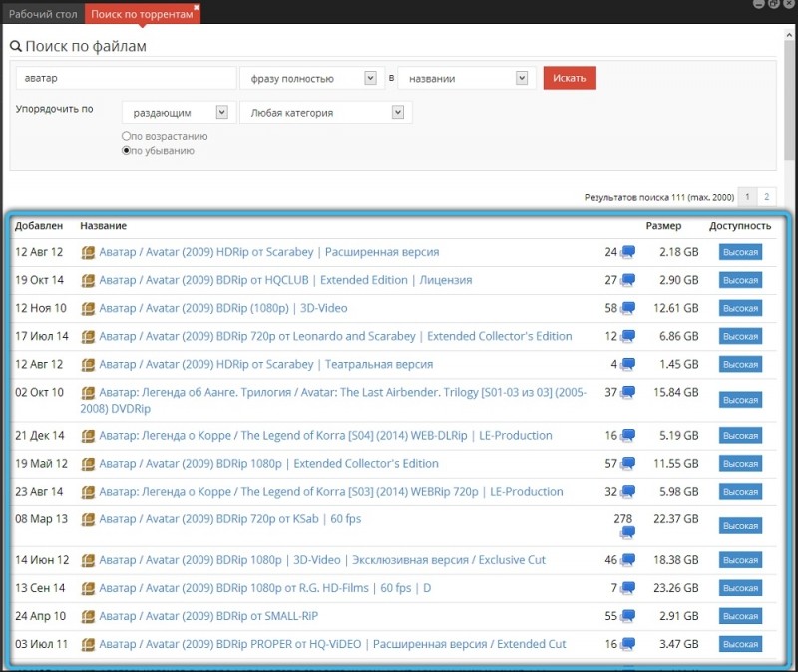Click comments icon for Legend of Korra S04 row
This screenshot has width=798, height=672.
click(628, 436)
